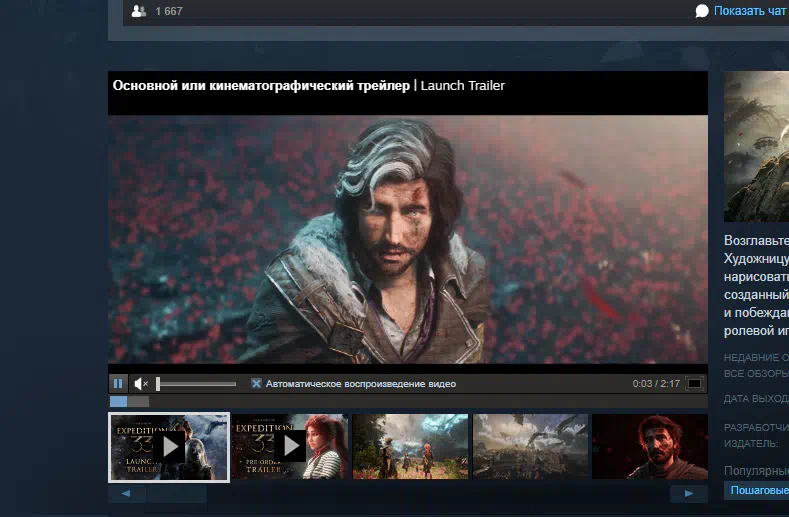
Task: Open screenshot of bearded man portrait
Action: point(650,447)
